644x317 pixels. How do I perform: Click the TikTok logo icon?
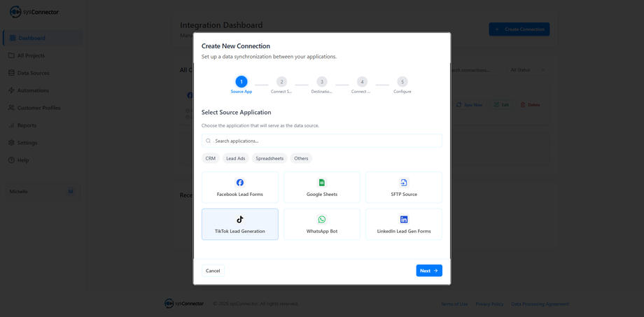[240, 220]
